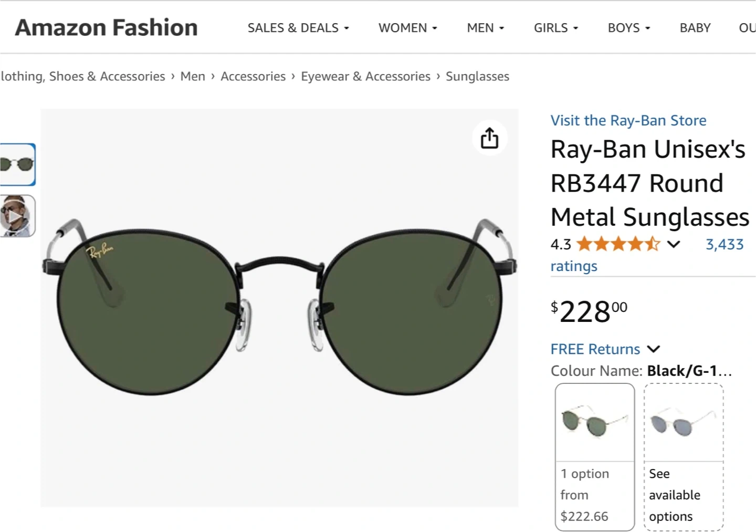Open the Sales & Deals dropdown menu
Image resolution: width=756 pixels, height=532 pixels.
pyautogui.click(x=298, y=28)
